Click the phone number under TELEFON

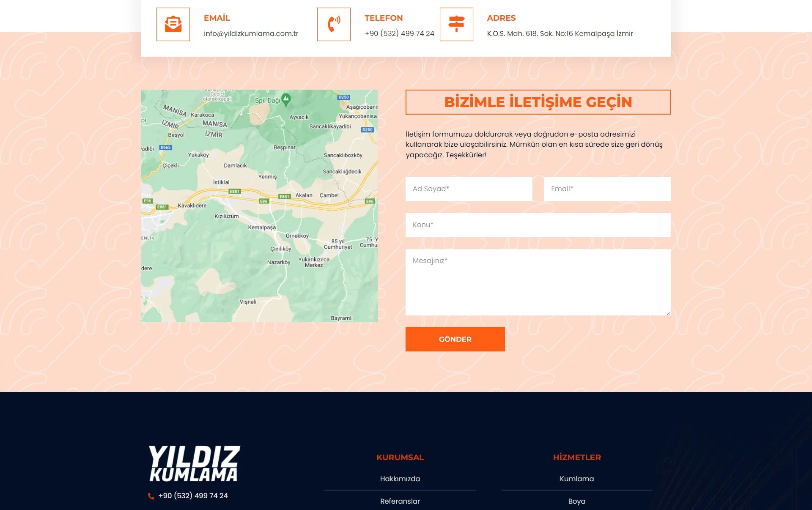pyautogui.click(x=399, y=33)
